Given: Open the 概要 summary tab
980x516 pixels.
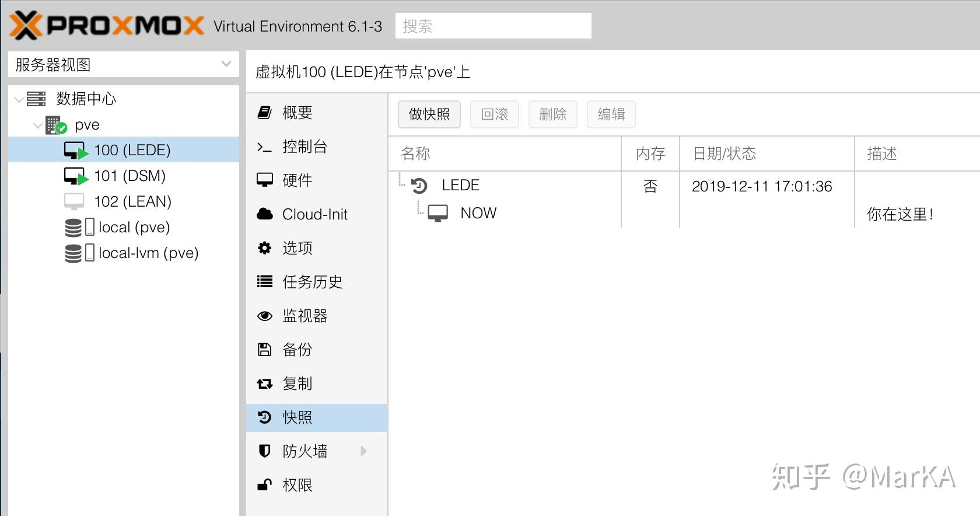Looking at the screenshot, I should 317,113.
